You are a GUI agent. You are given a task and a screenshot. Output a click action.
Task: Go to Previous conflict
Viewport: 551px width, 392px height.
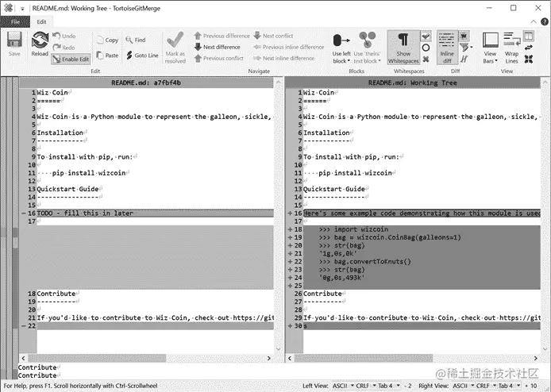coord(218,58)
